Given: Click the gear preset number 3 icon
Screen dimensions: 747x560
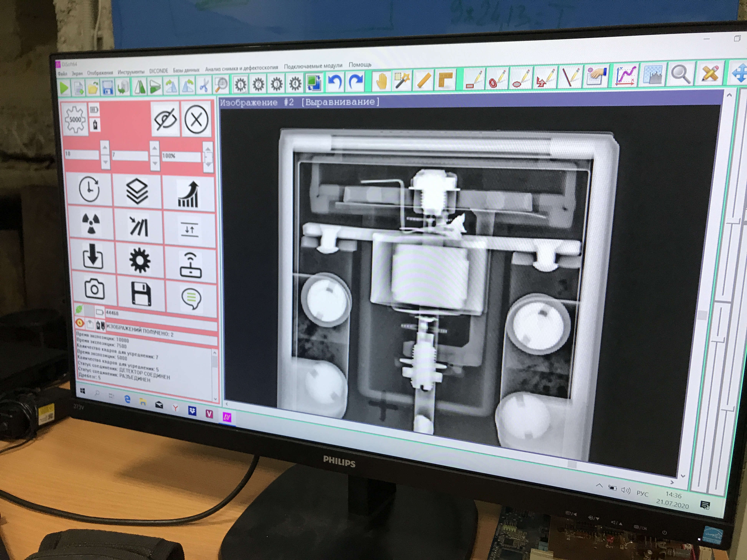Looking at the screenshot, I should [x=277, y=84].
